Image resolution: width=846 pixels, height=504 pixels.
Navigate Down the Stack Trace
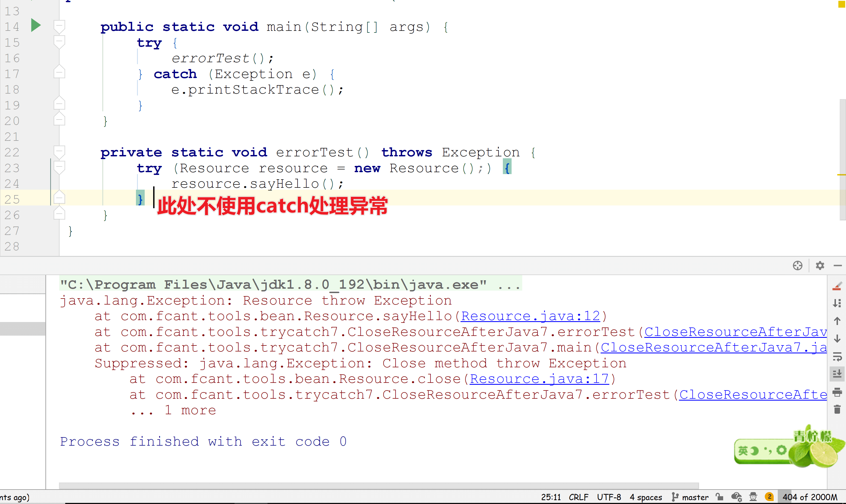coord(837,339)
